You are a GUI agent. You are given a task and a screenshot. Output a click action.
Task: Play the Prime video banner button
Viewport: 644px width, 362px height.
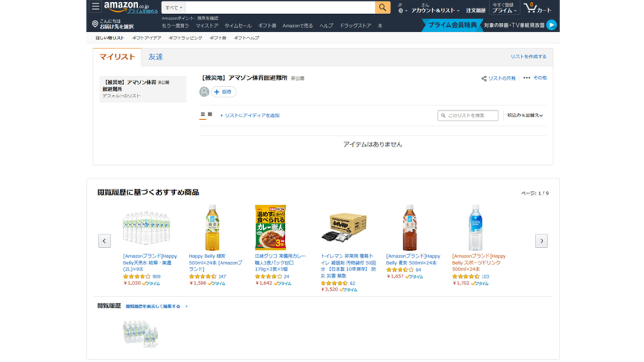pyautogui.click(x=551, y=25)
